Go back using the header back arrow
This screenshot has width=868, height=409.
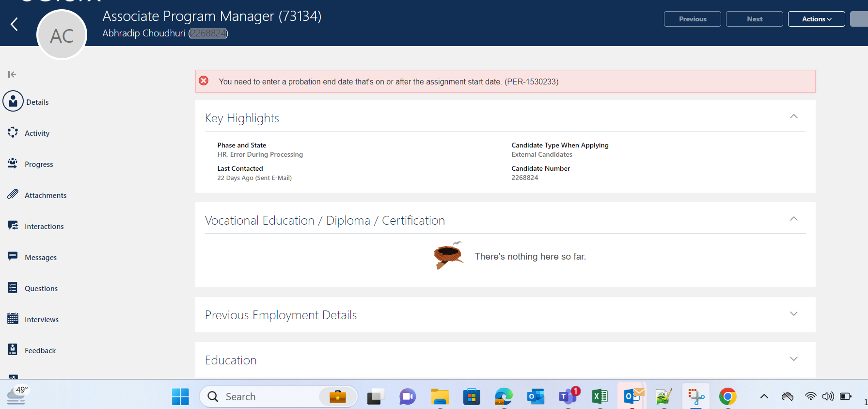point(15,24)
